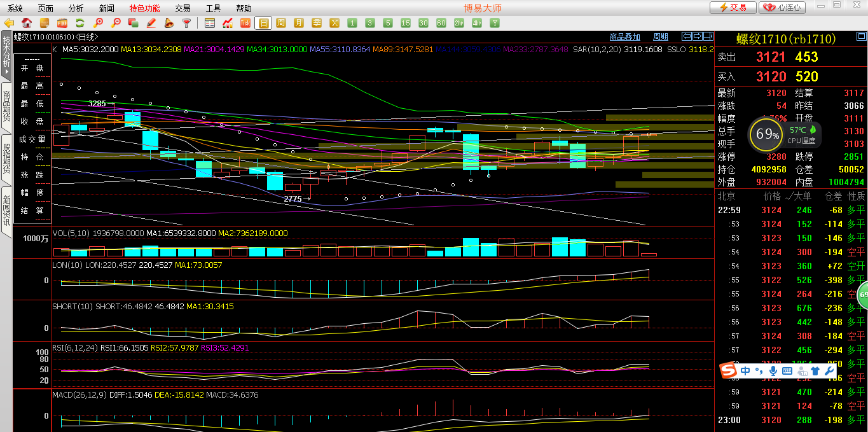Select the red pencil drawing tool
868x432 pixels.
click(x=151, y=23)
